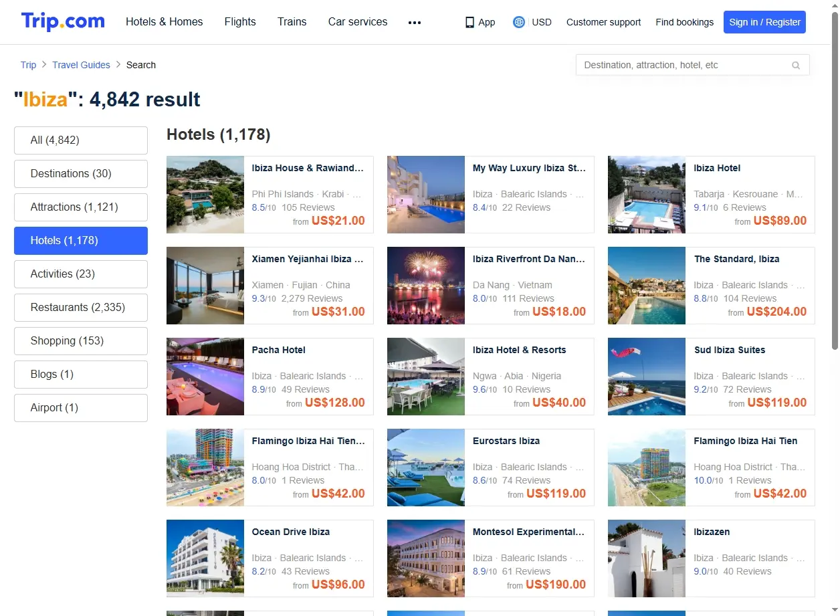Image resolution: width=840 pixels, height=616 pixels.
Task: Open Xiamen Yejianhai Ibiza room photo
Action: point(205,286)
